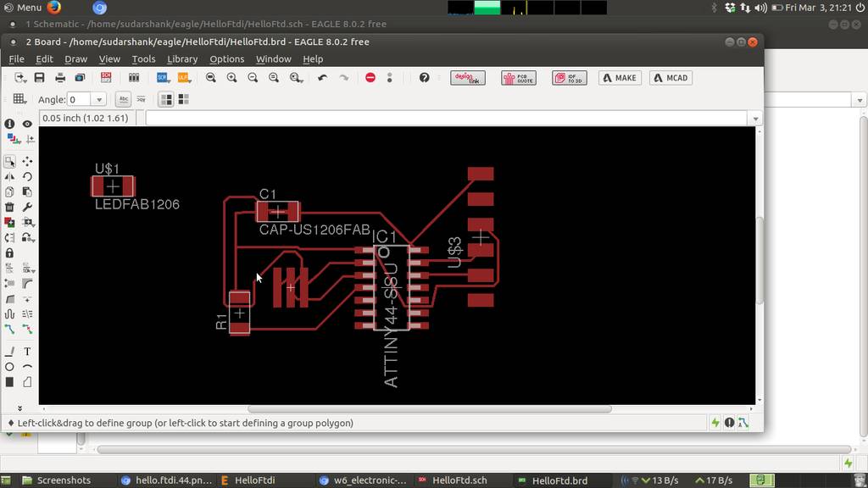Select the Delete trash can tool
Viewport: 868px width, 488px height.
(x=9, y=207)
